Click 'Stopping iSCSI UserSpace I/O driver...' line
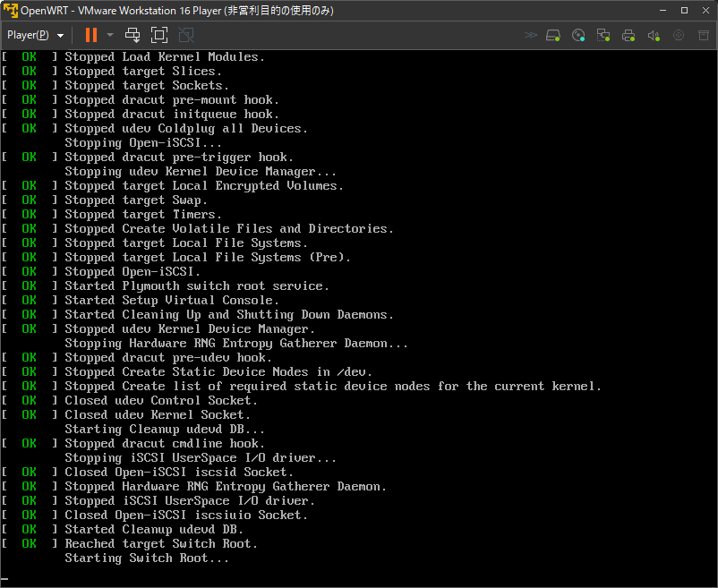The height and width of the screenshot is (588, 718). [201, 458]
